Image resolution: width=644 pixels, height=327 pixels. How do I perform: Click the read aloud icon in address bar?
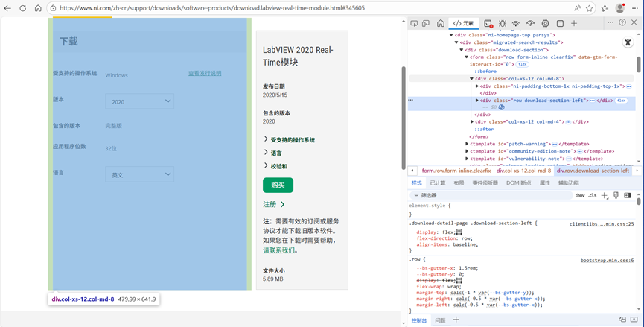pyautogui.click(x=577, y=8)
